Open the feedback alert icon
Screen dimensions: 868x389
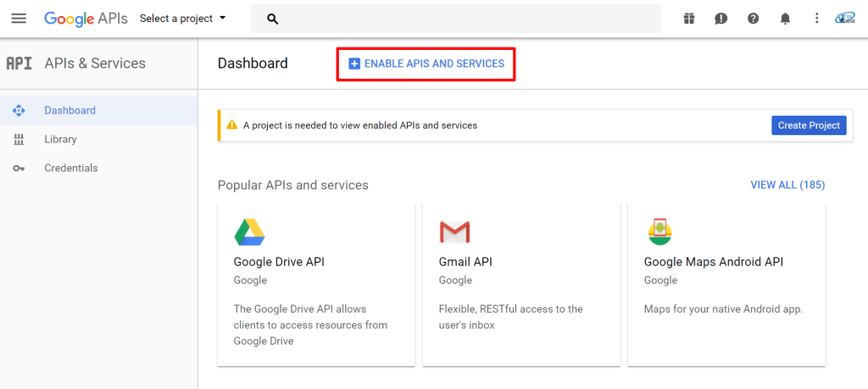click(x=721, y=19)
